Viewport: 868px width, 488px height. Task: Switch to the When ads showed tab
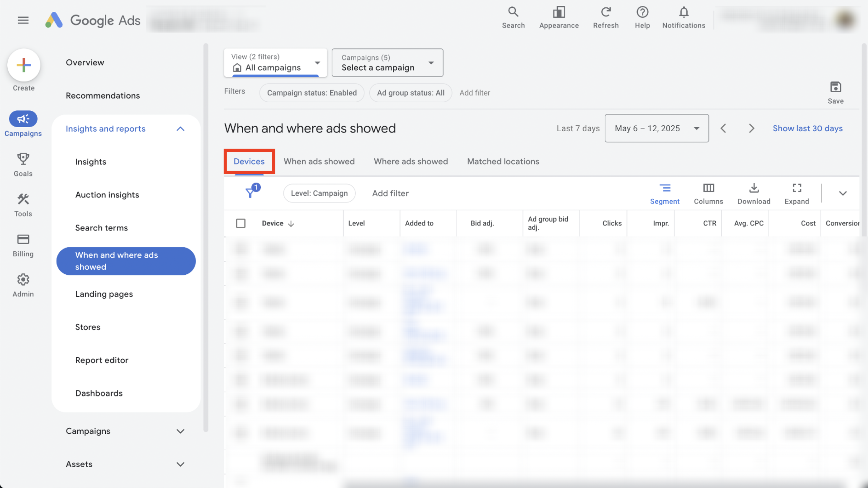coord(319,161)
